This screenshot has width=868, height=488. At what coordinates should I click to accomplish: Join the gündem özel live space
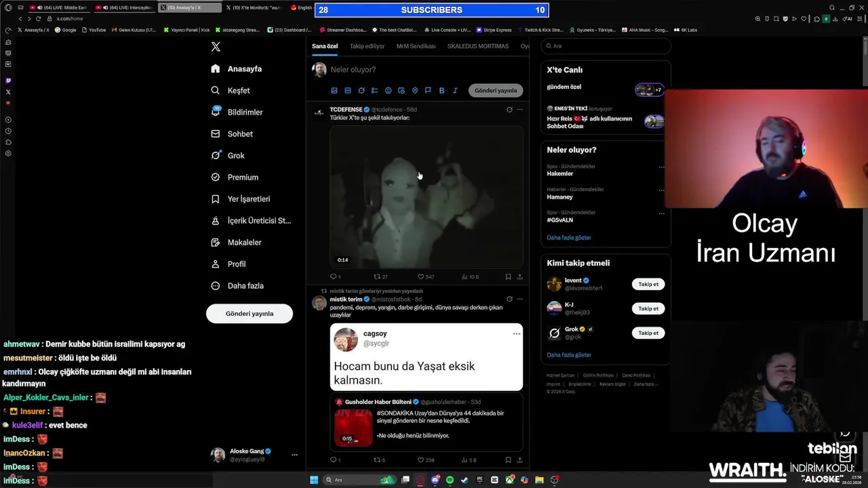point(606,89)
